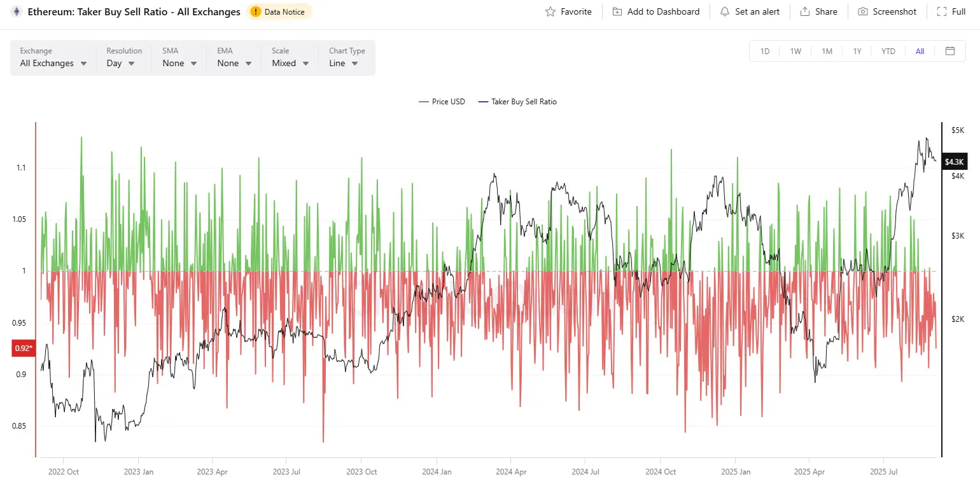The width and height of the screenshot is (980, 484).
Task: Click the $4.3K current price label
Action: point(955,162)
